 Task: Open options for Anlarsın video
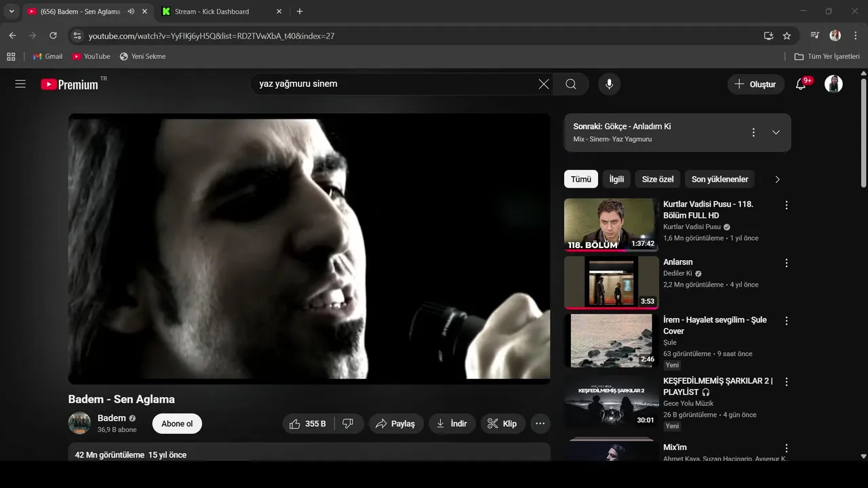pyautogui.click(x=787, y=263)
